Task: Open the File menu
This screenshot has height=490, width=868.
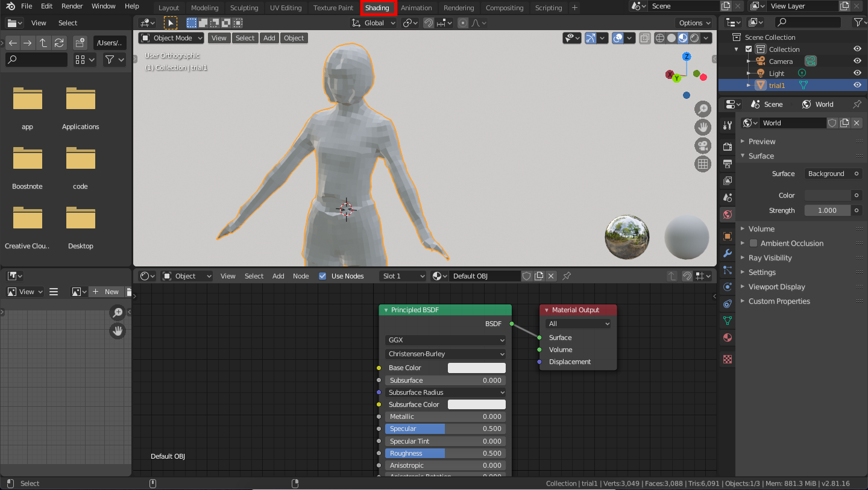Action: click(27, 6)
